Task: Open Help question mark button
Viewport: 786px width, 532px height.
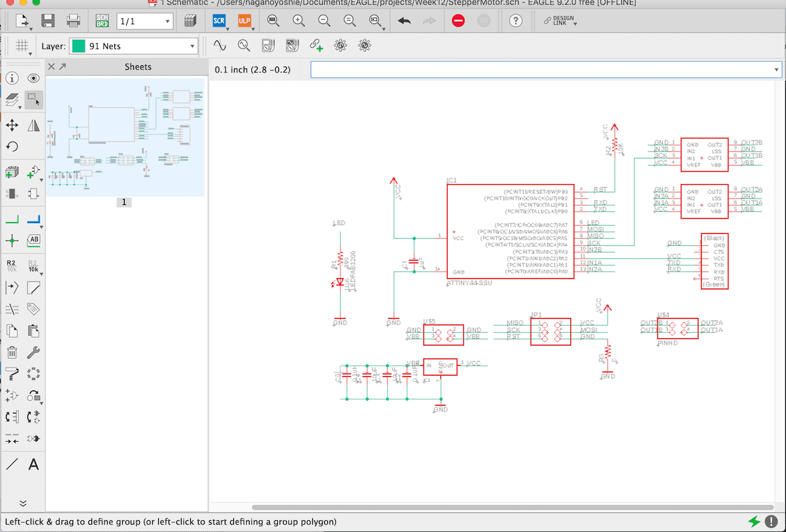Action: tap(516, 21)
